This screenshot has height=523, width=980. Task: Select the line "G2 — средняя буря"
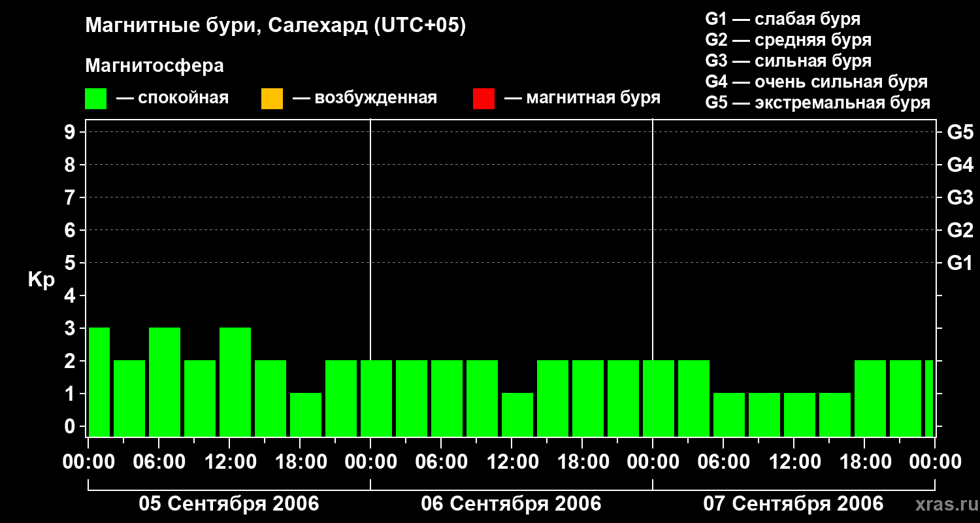click(x=789, y=40)
